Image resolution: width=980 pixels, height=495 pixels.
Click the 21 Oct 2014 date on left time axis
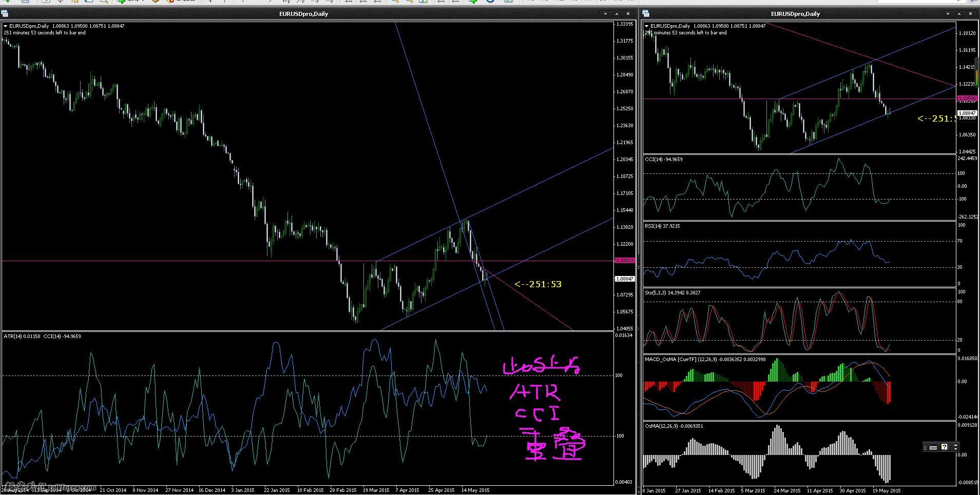pyautogui.click(x=113, y=490)
